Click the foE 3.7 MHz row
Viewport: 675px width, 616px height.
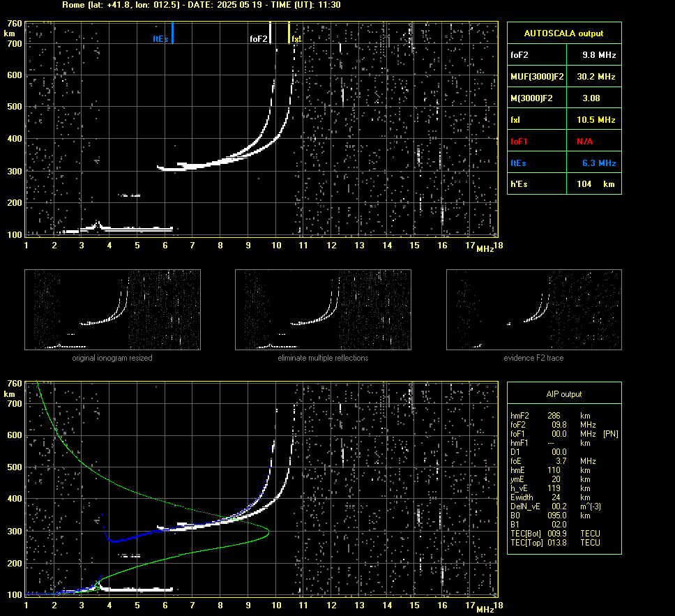click(553, 461)
